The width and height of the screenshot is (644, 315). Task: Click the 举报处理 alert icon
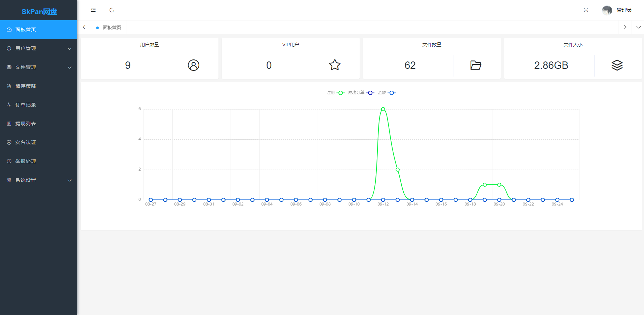(x=9, y=161)
